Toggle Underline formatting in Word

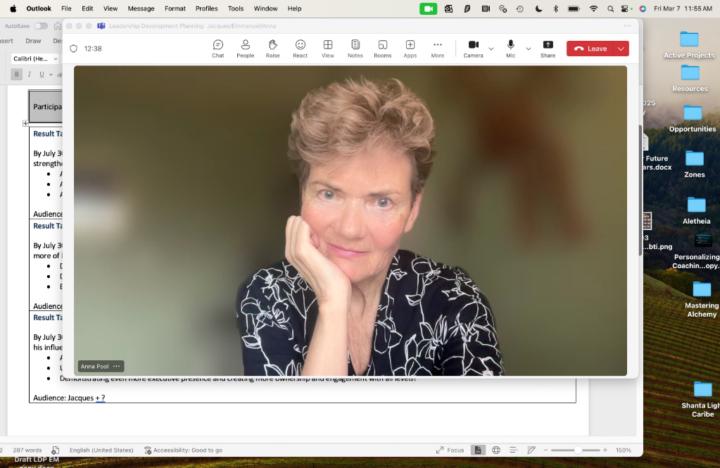tap(42, 74)
